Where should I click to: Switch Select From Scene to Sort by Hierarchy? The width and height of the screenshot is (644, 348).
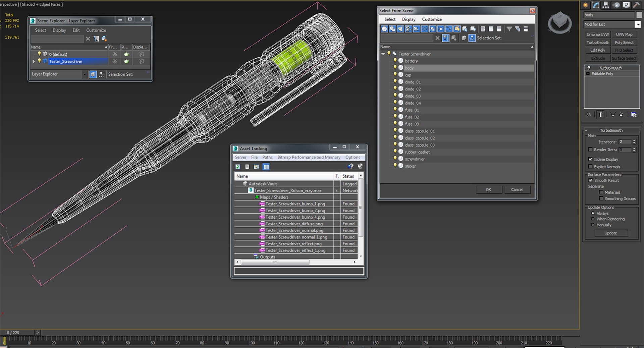[x=472, y=38]
